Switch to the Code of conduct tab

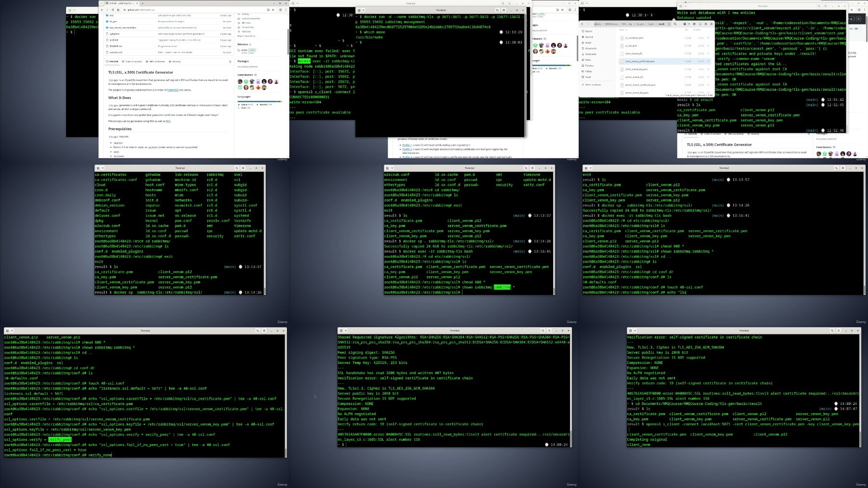(132, 61)
